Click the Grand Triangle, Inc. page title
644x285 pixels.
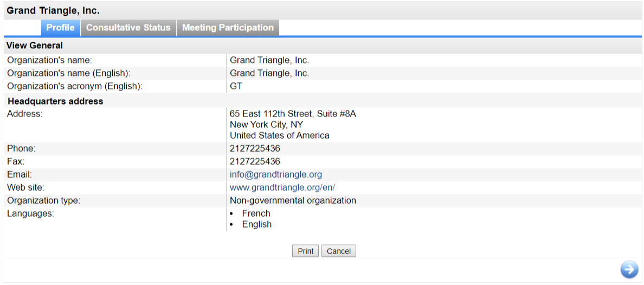[x=53, y=11]
